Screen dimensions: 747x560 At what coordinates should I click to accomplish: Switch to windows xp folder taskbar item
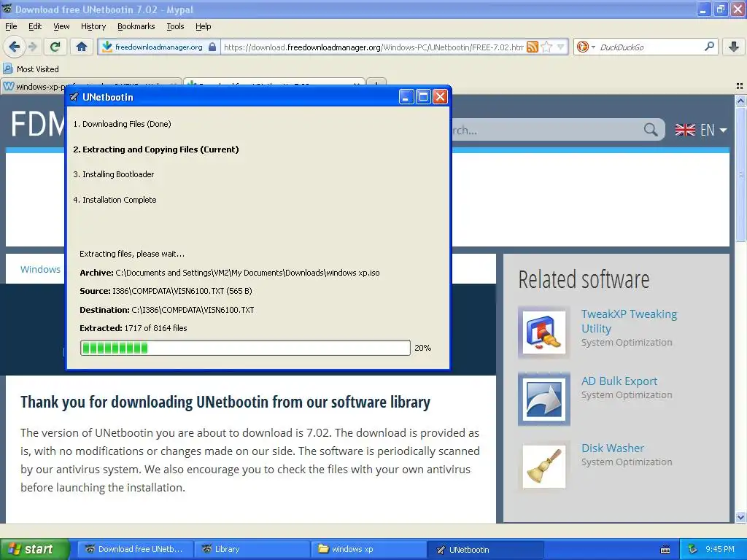point(369,549)
